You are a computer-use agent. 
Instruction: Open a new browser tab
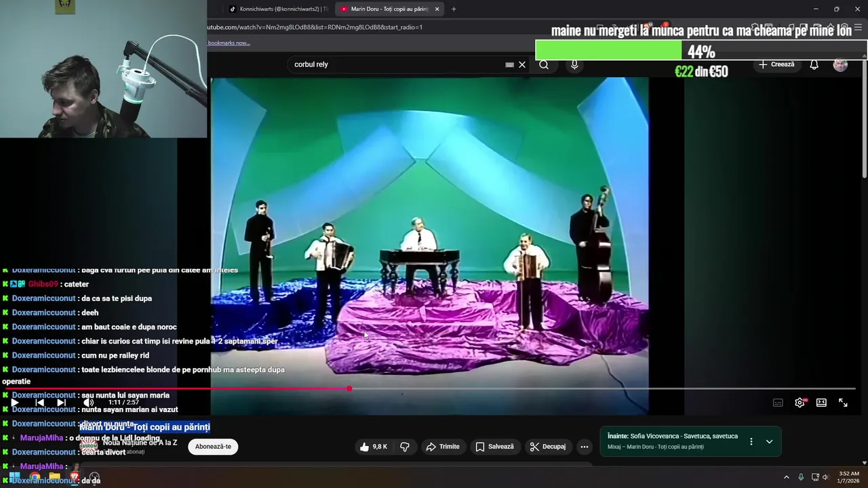454,9
